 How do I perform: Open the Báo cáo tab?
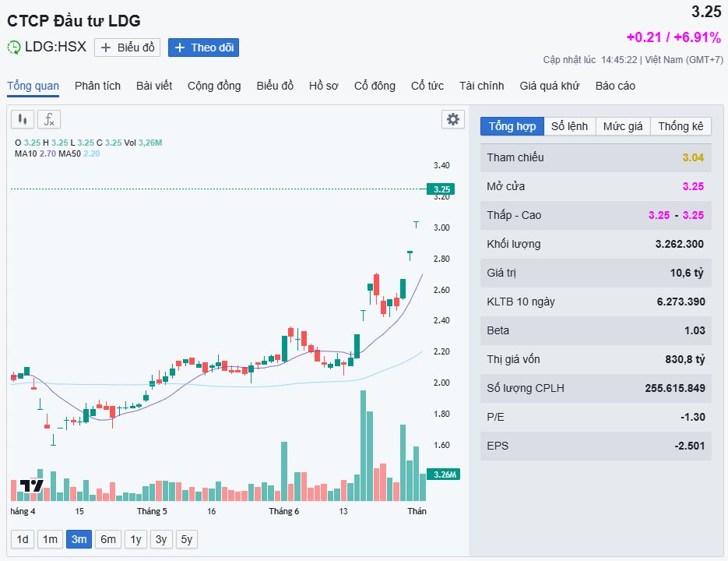click(x=615, y=86)
